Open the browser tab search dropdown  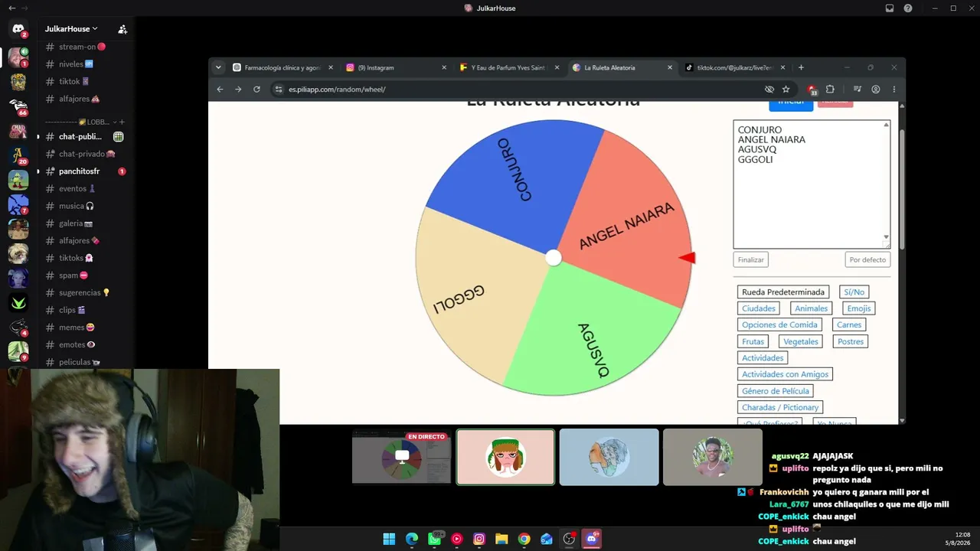coord(218,67)
